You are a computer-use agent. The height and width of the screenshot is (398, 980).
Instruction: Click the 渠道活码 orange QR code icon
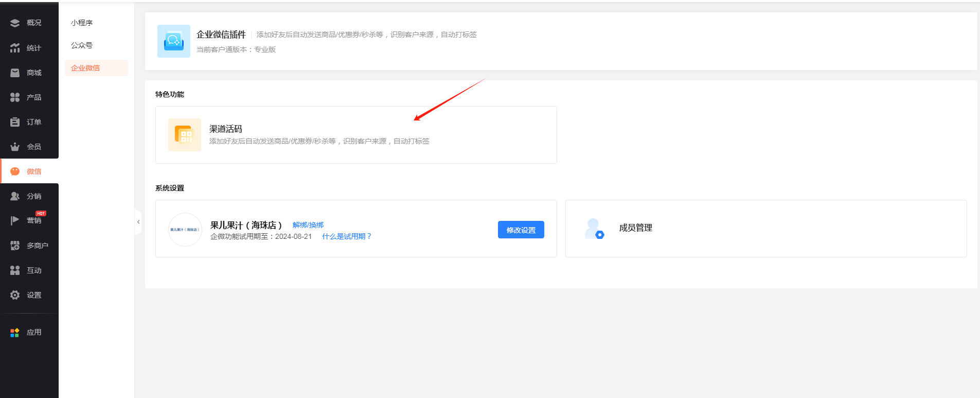point(185,135)
